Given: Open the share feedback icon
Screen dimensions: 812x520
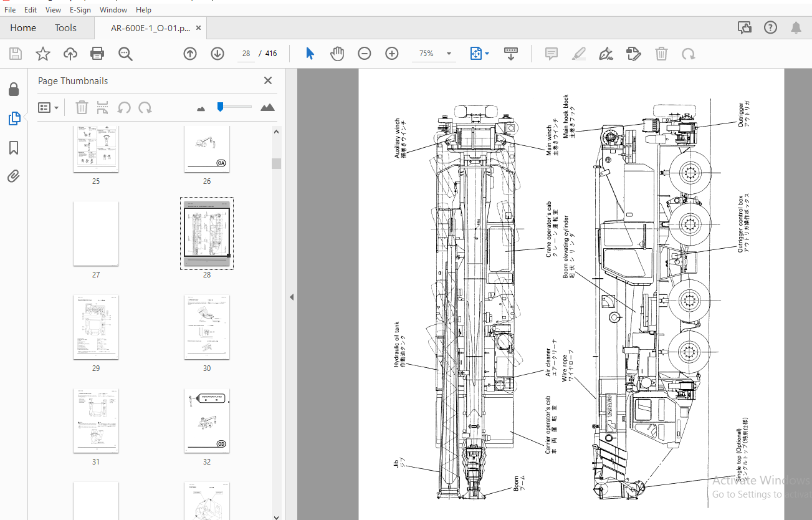Looking at the screenshot, I should (x=745, y=27).
